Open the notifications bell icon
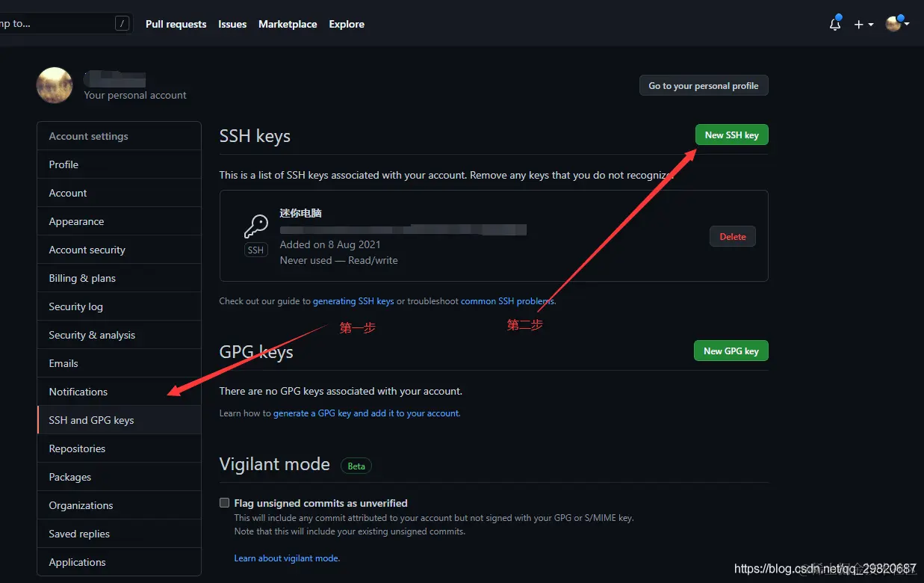This screenshot has width=924, height=583. click(835, 24)
